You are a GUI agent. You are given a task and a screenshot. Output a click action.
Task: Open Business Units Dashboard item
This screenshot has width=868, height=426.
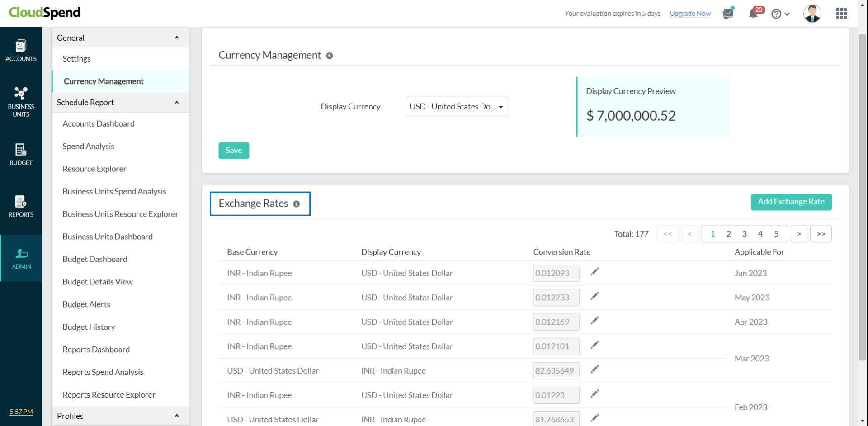click(x=108, y=237)
